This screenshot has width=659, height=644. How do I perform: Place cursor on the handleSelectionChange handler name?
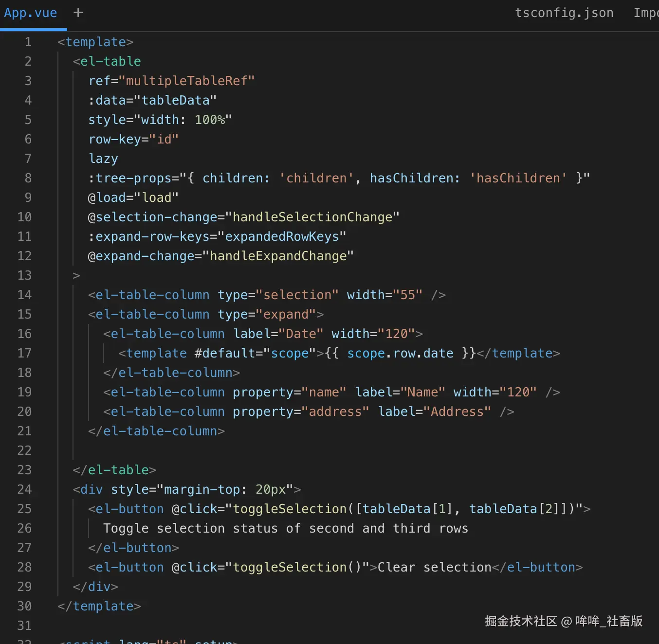[312, 217]
